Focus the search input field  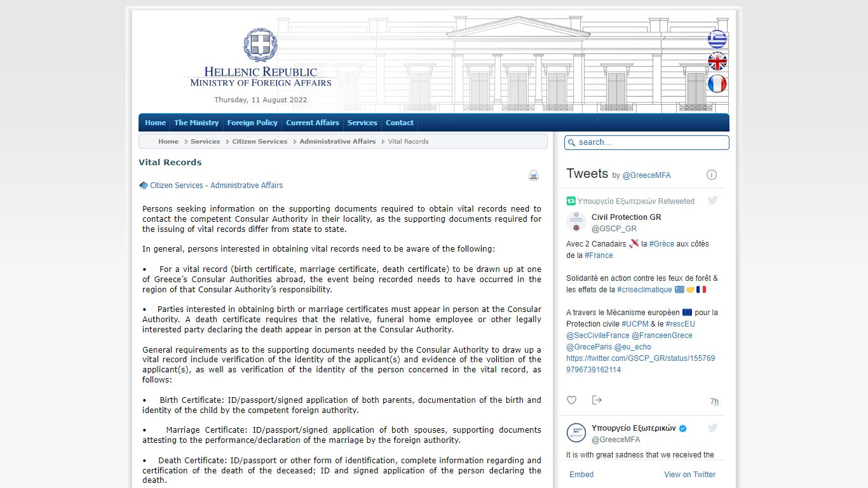(647, 142)
